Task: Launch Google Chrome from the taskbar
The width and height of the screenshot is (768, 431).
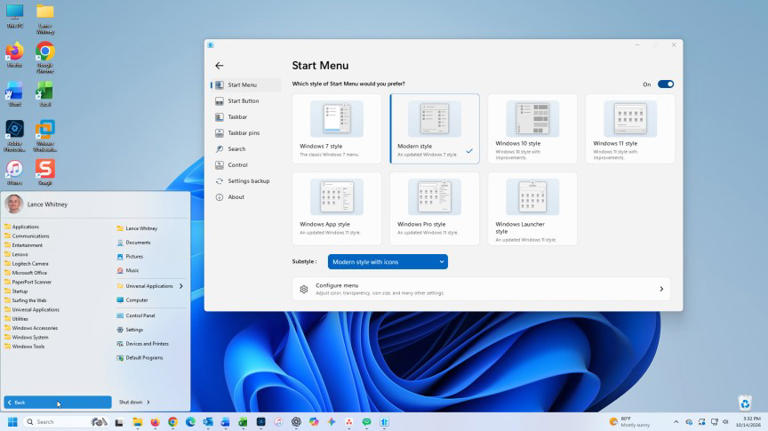Action: (173, 422)
